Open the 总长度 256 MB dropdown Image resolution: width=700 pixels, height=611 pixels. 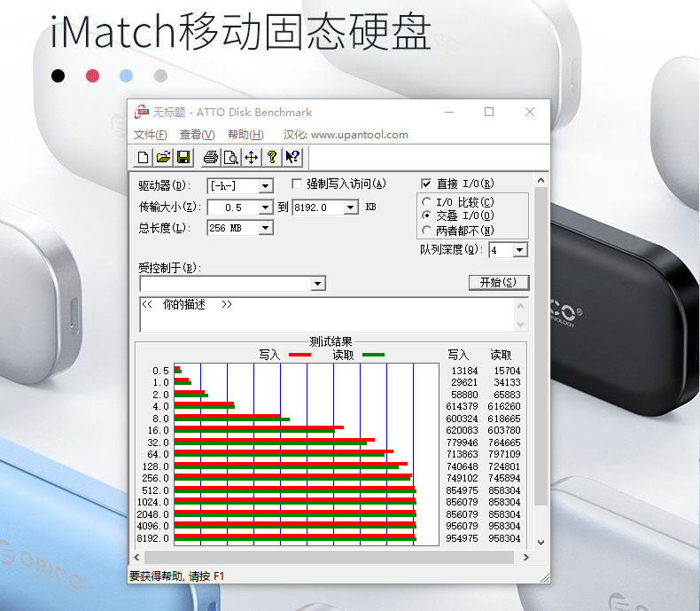coord(266,228)
